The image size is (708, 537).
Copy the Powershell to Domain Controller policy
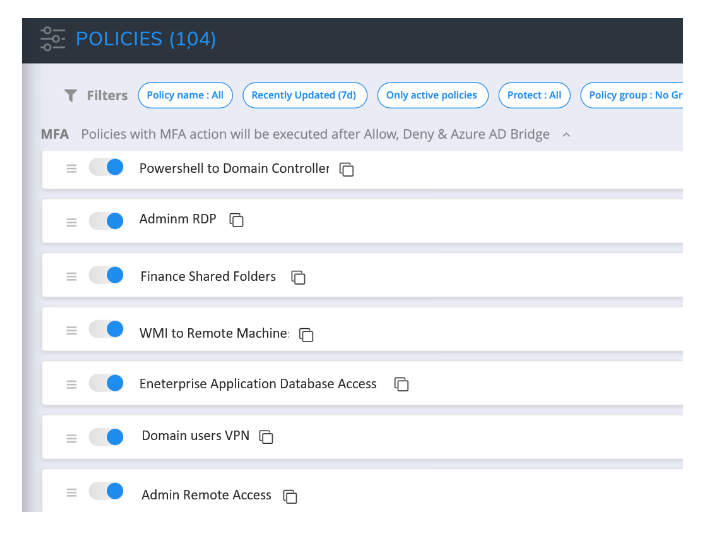(x=347, y=170)
